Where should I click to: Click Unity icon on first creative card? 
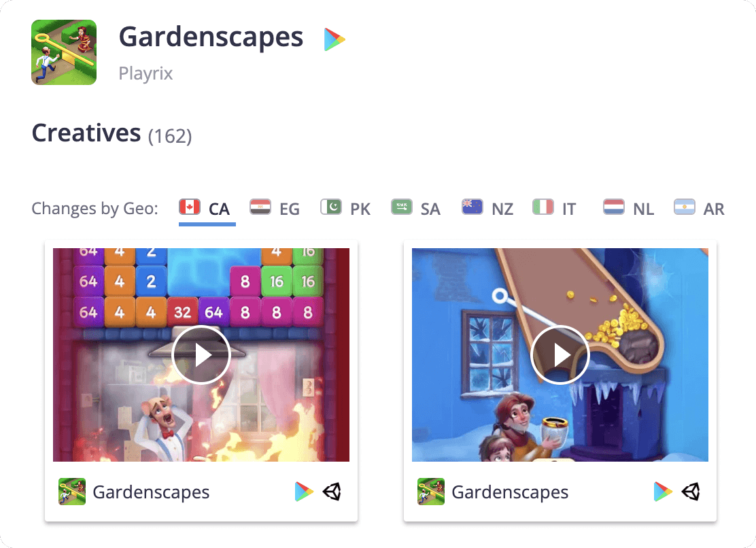click(332, 492)
